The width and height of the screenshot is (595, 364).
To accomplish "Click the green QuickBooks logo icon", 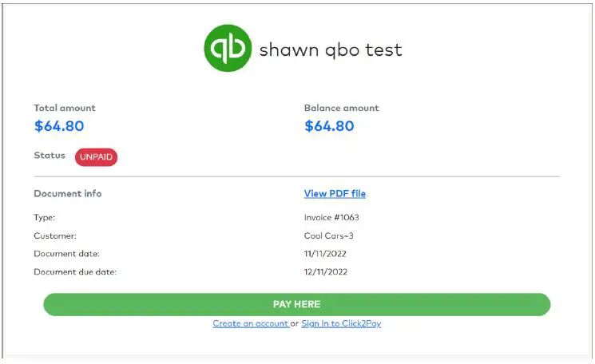I will point(228,49).
